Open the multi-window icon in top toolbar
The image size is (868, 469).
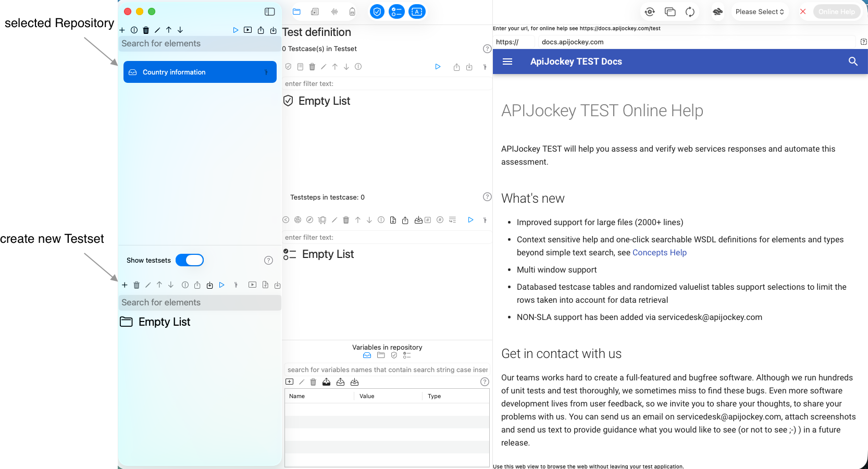(670, 11)
